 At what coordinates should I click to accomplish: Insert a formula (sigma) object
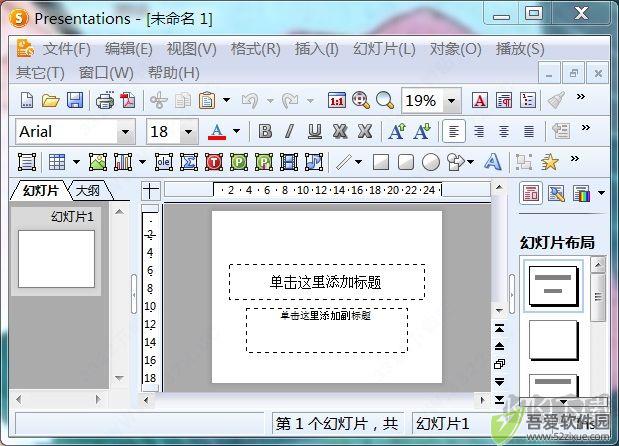coord(189,162)
